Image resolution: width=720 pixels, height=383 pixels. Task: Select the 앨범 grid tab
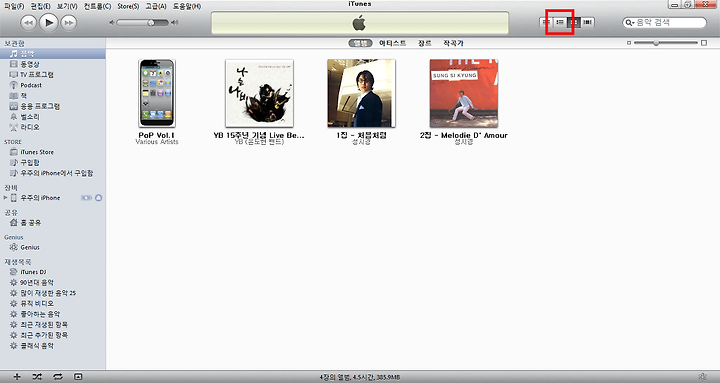(360, 43)
